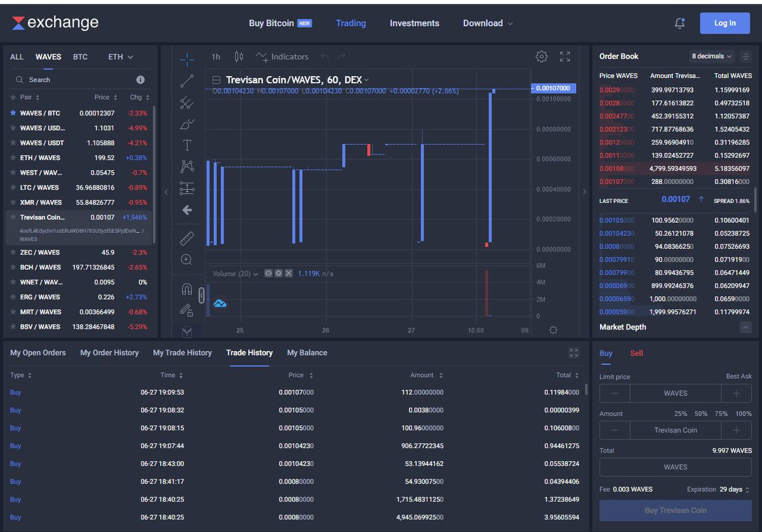The width and height of the screenshot is (762, 532).
Task: Switch to the Trading tab
Action: tap(351, 23)
